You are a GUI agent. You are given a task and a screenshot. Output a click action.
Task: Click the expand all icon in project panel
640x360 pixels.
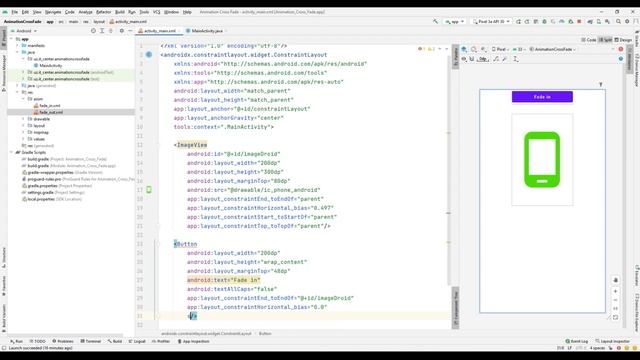(102, 31)
